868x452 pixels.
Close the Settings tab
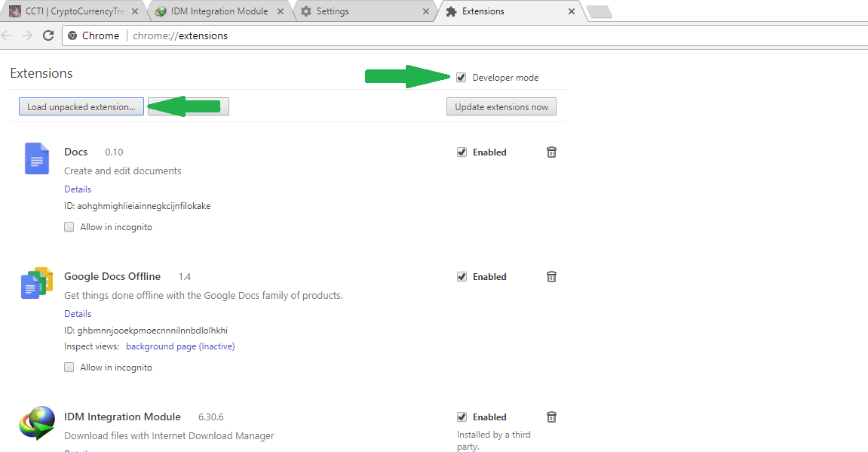[425, 11]
